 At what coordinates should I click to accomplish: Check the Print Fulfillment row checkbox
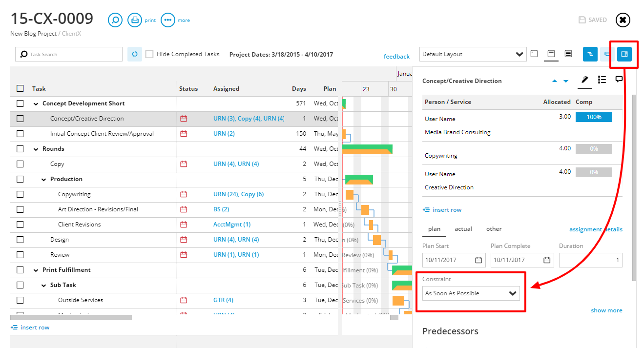pos(20,270)
